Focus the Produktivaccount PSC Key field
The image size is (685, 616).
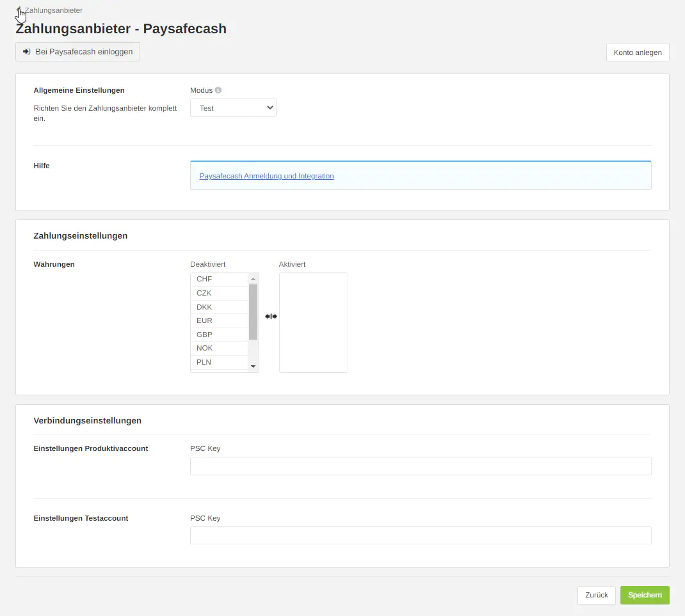pyautogui.click(x=420, y=466)
